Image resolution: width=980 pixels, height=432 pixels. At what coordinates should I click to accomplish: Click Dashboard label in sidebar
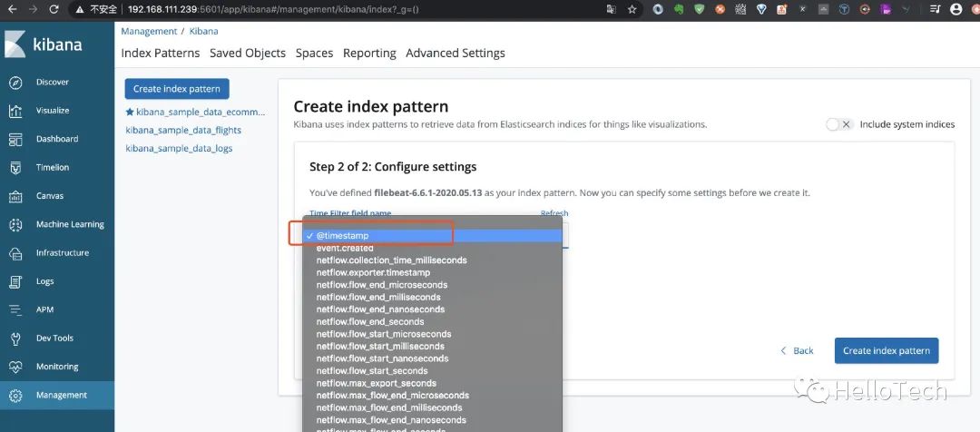[x=57, y=140]
